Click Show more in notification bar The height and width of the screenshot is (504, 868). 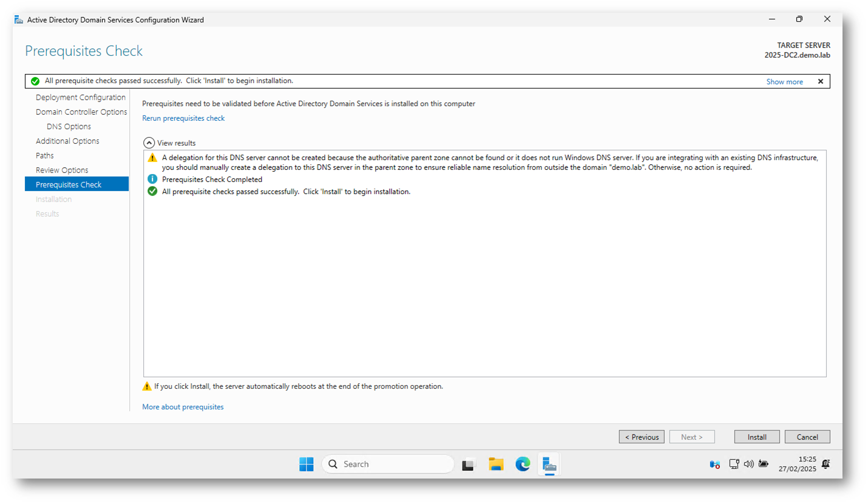click(784, 82)
